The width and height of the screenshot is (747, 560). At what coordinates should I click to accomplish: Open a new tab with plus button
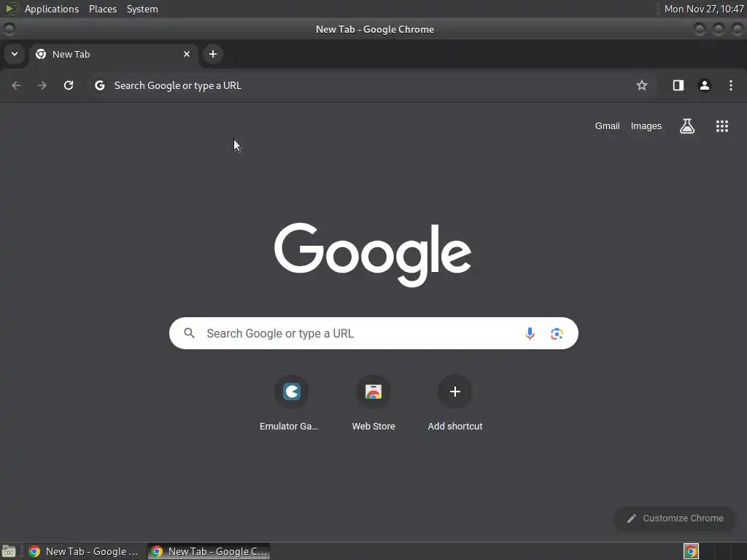click(213, 54)
